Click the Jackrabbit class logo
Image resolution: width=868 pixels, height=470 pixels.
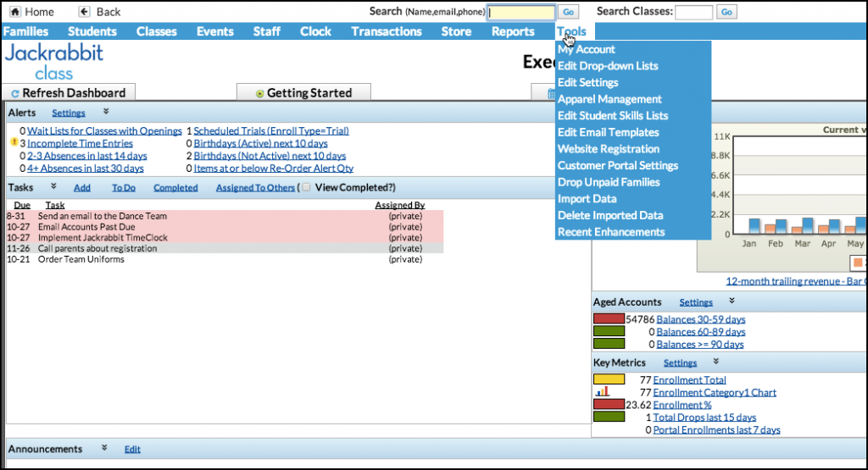coord(54,61)
